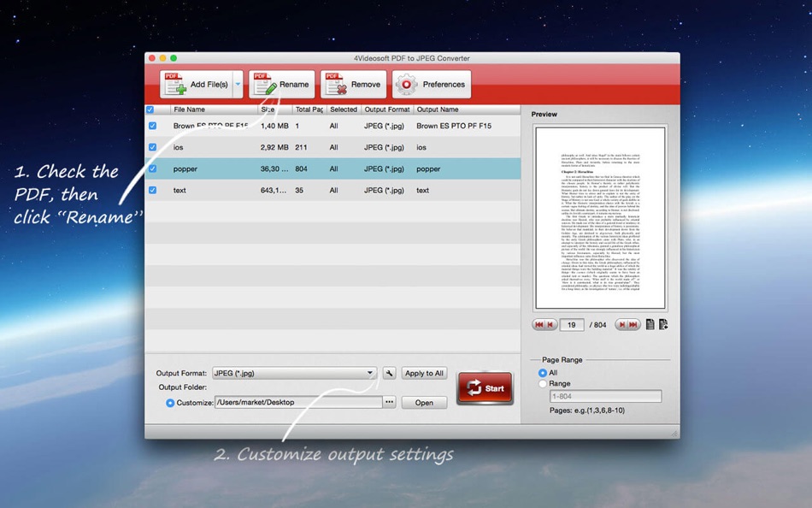
Task: Click the Total Pages column header
Action: coord(309,109)
